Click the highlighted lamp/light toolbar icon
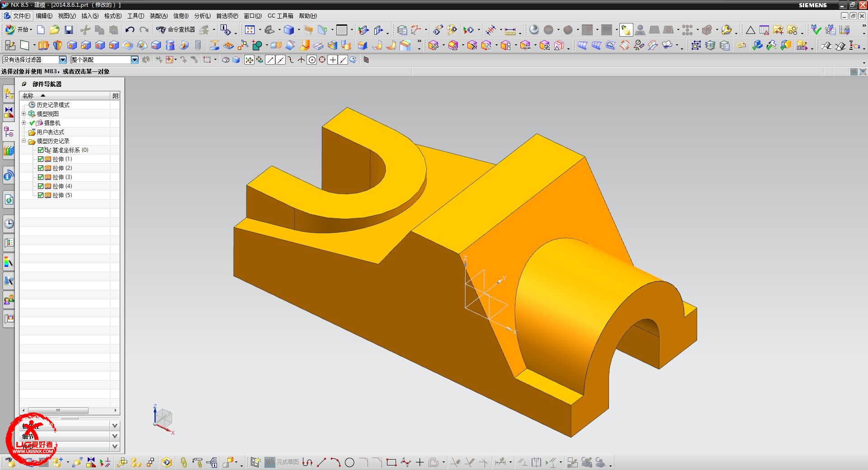This screenshot has width=868, height=470. pyautogui.click(x=626, y=30)
